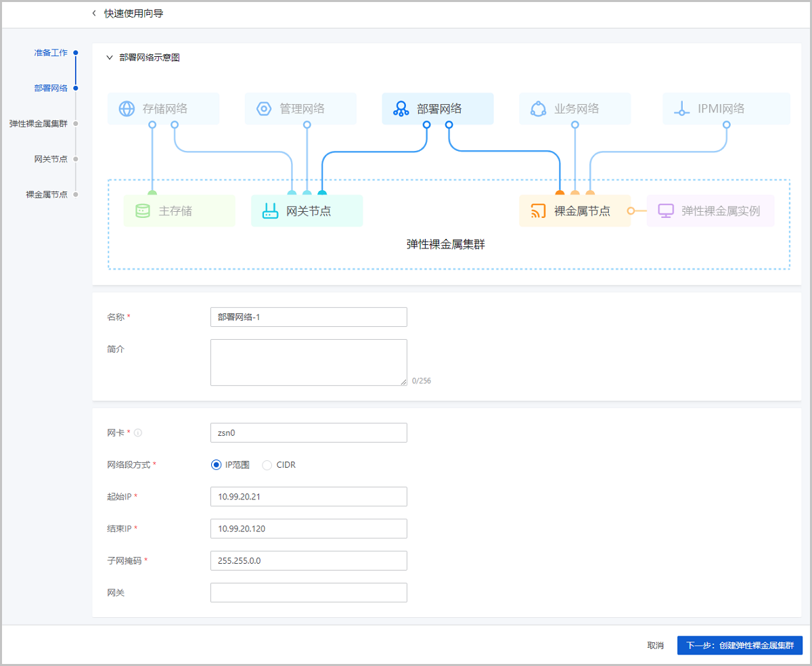Image resolution: width=812 pixels, height=666 pixels.
Task: Click the 取消 cancel button
Action: pos(655,645)
